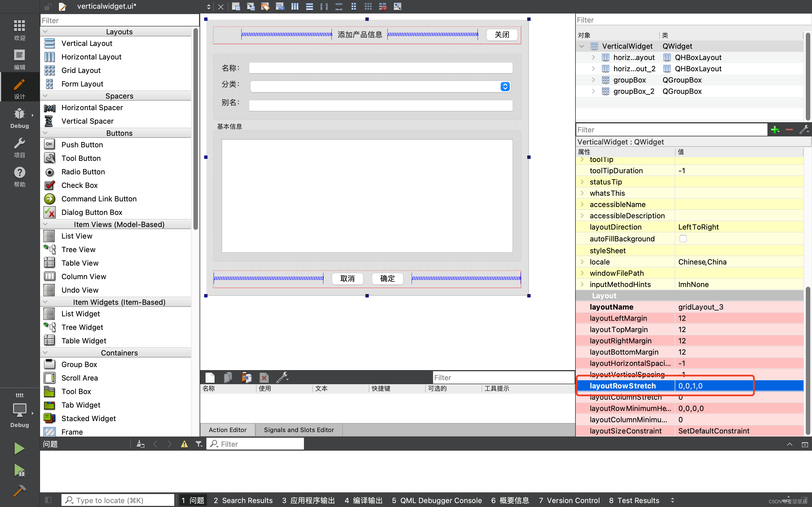The height and width of the screenshot is (507, 812).
Task: Create a new action in Action Editor
Action: coord(209,377)
